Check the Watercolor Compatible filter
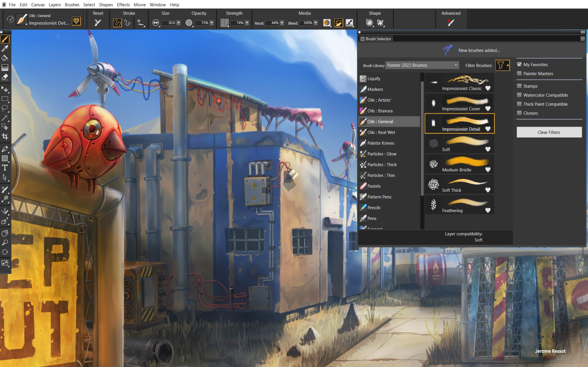 [519, 95]
